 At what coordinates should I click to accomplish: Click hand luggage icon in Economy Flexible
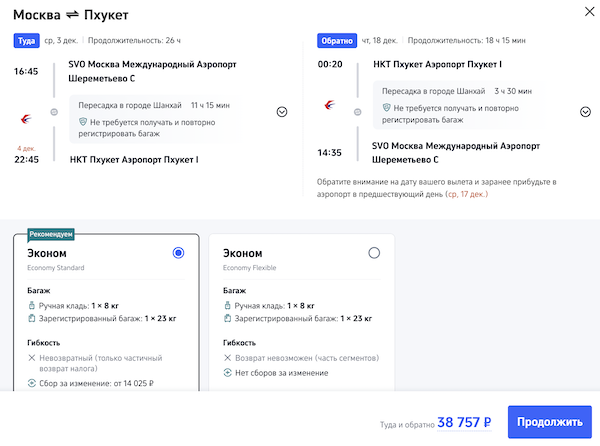tap(227, 304)
